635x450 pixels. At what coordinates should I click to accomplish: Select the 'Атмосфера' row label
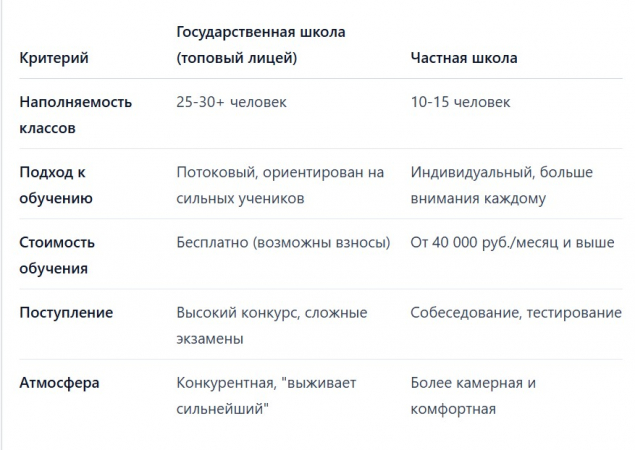click(60, 382)
